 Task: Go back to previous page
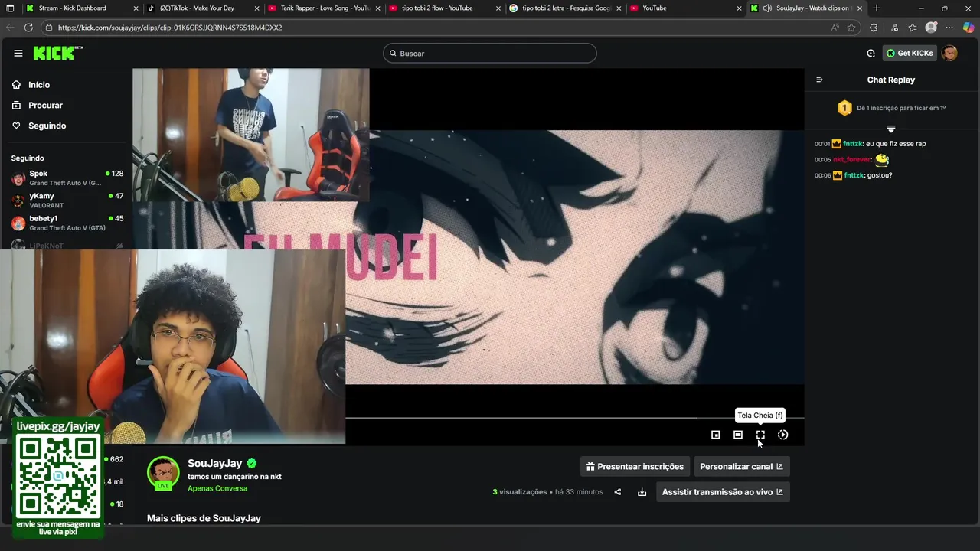coord(10,28)
